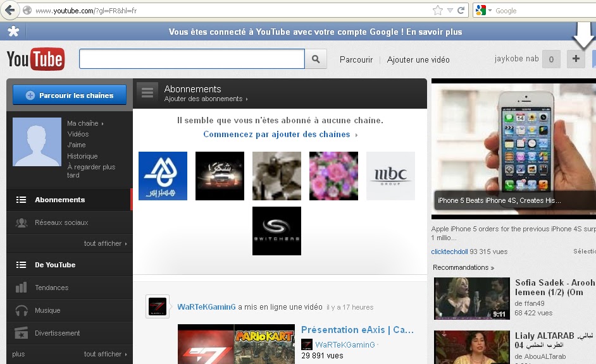Click WaRTeKGaminG channel link under video title
This screenshot has width=596, height=364.
(345, 344)
